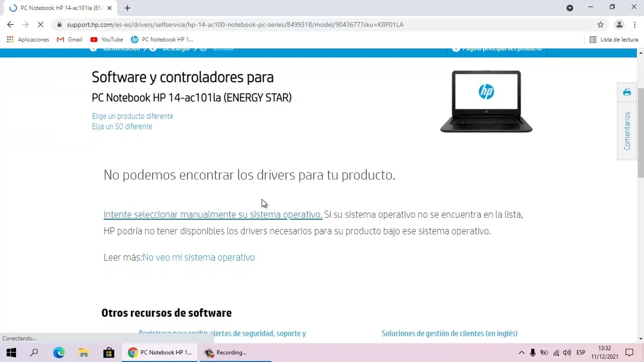This screenshot has height=362, width=644.
Task: Close the PC Notebook HP tab
Action: (109, 8)
